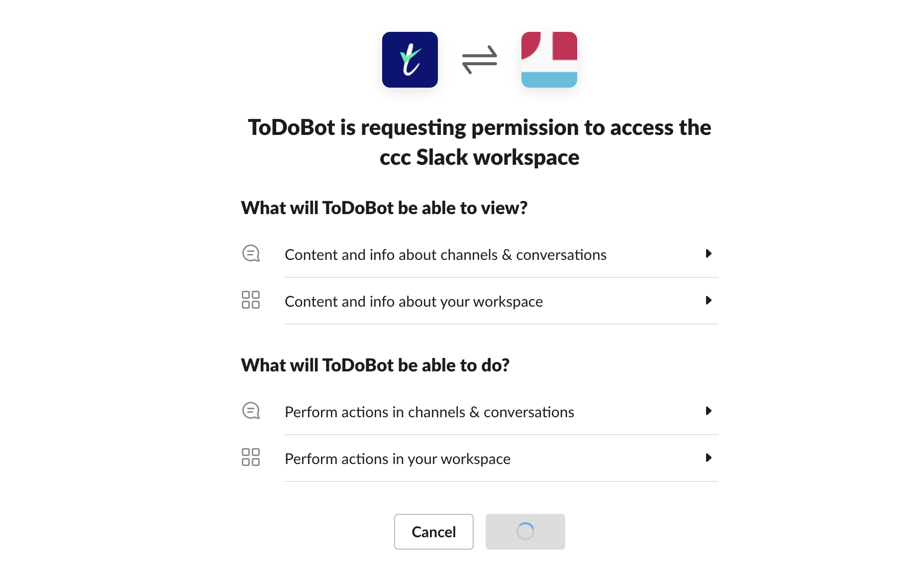Viewport: 924px width, 588px height.
Task: Click the chat bubble icon beside channel actions permission
Action: click(x=251, y=411)
